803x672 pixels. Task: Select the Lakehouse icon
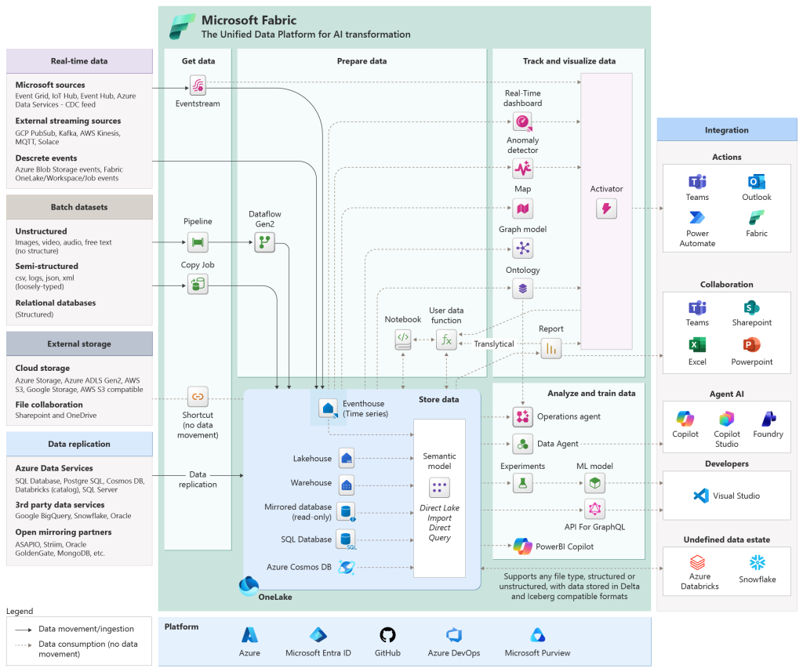tap(346, 457)
